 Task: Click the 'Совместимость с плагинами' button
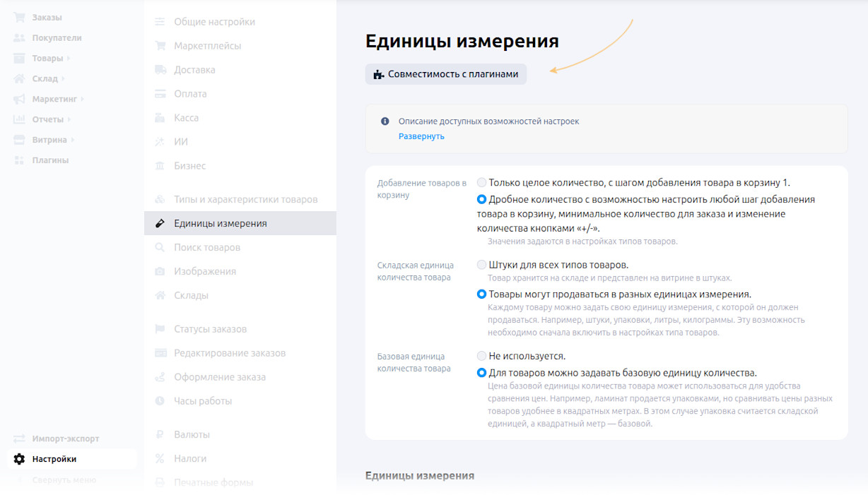(445, 73)
